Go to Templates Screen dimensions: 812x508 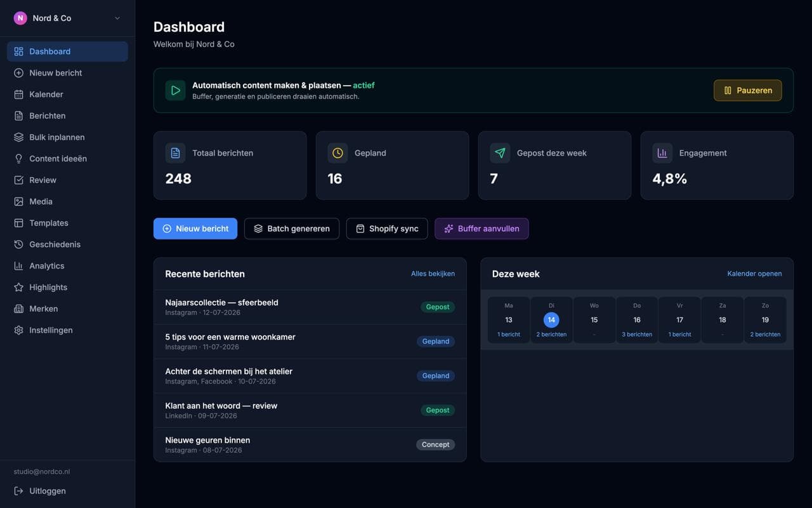tap(67, 223)
